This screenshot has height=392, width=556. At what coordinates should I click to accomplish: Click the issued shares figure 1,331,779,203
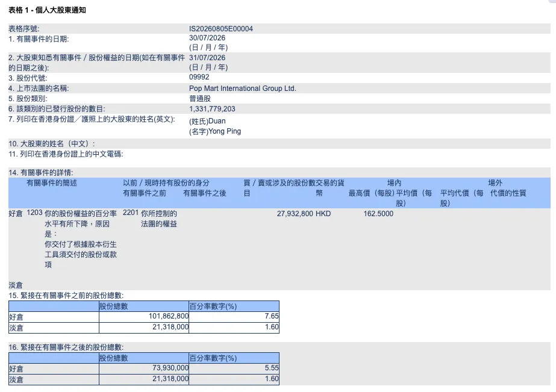pos(212,109)
